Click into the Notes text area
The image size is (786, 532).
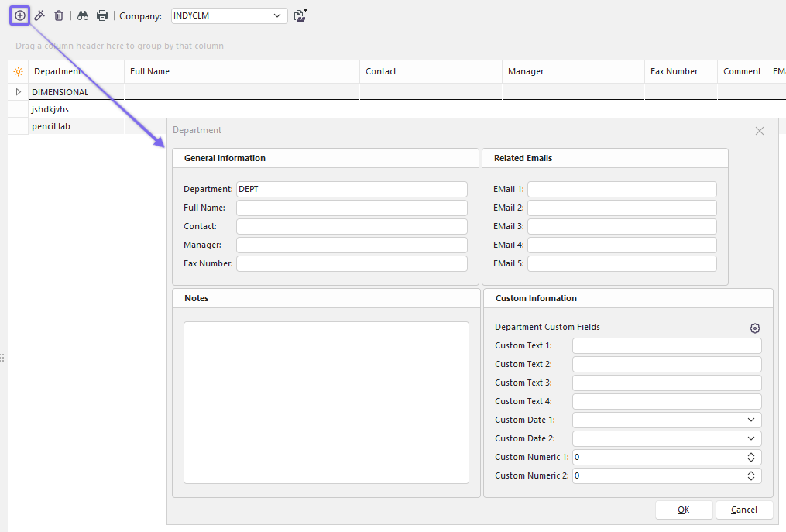click(326, 403)
